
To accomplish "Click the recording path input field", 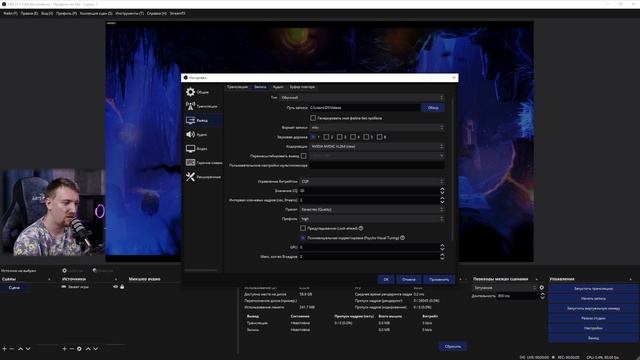I will [x=364, y=108].
